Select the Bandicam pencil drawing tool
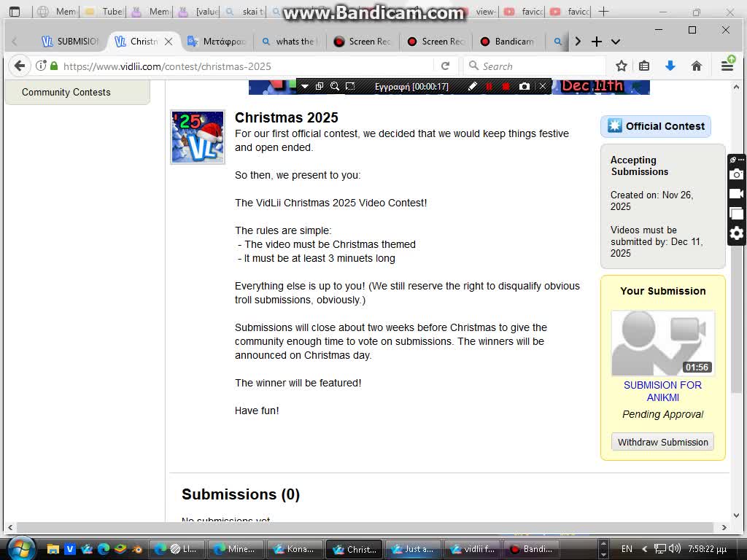 coord(472,86)
